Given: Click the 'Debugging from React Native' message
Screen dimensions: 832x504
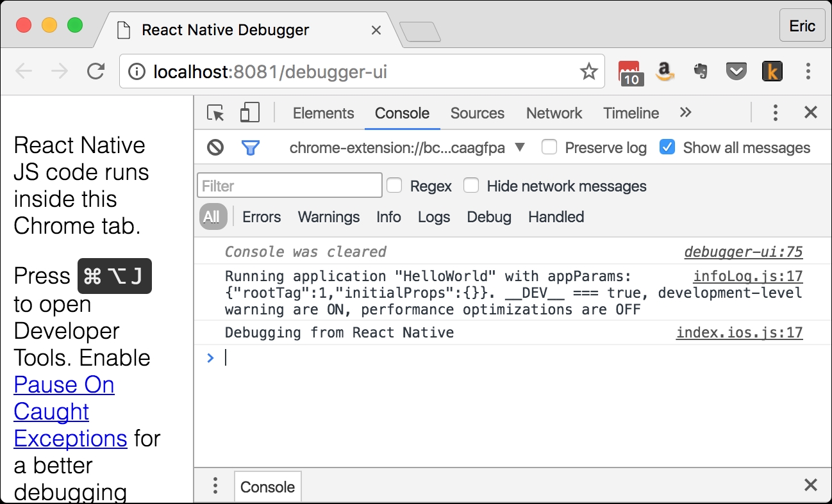Looking at the screenshot, I should coord(339,333).
